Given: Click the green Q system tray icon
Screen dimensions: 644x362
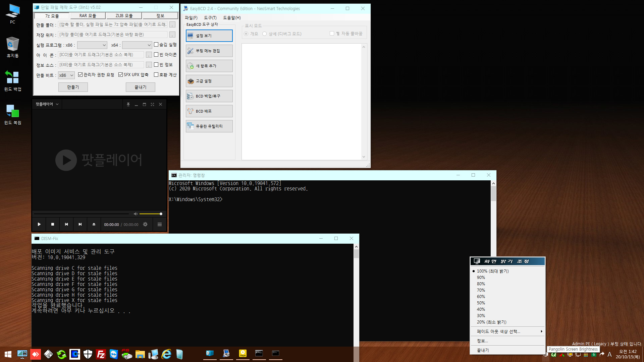Looking at the screenshot, I should tap(554, 355).
